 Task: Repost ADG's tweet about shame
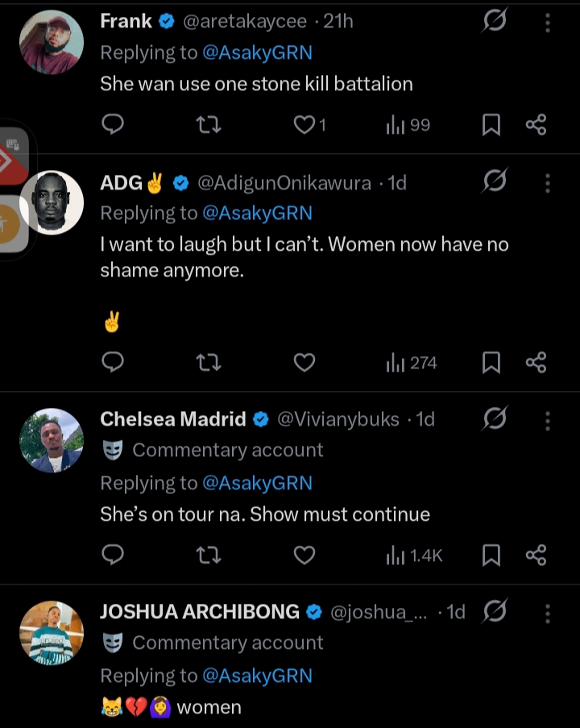(209, 363)
